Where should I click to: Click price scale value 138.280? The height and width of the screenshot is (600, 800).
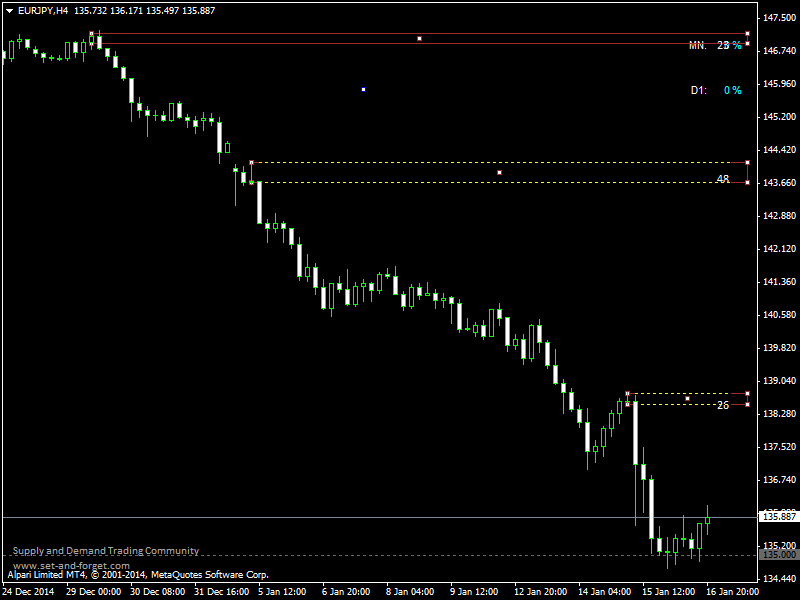[779, 414]
